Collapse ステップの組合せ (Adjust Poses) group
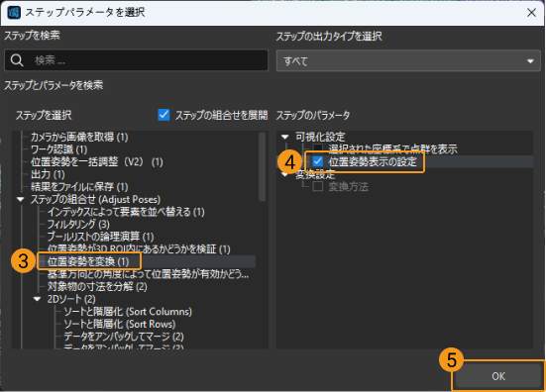The width and height of the screenshot is (546, 392). click(21, 199)
